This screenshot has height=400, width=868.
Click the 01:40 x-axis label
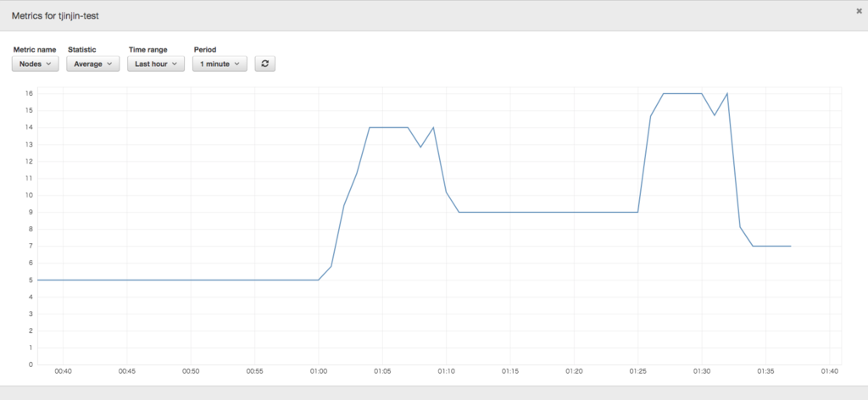(830, 372)
